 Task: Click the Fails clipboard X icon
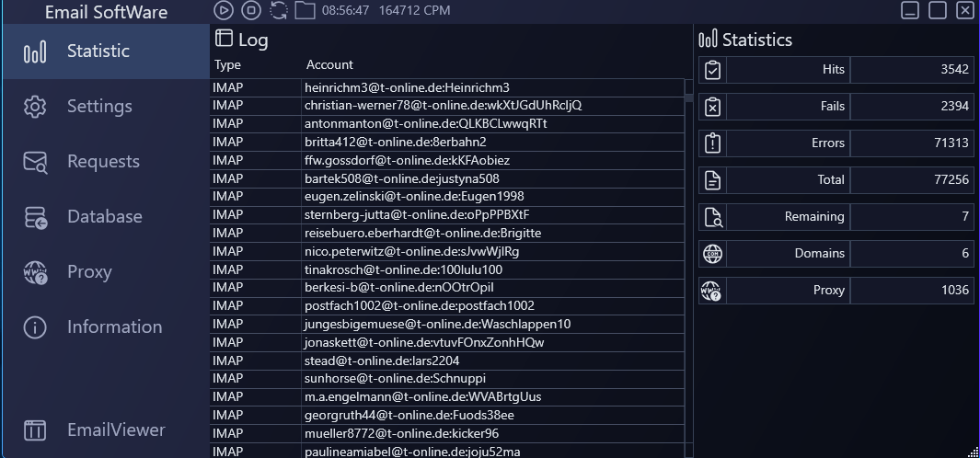pyautogui.click(x=712, y=107)
